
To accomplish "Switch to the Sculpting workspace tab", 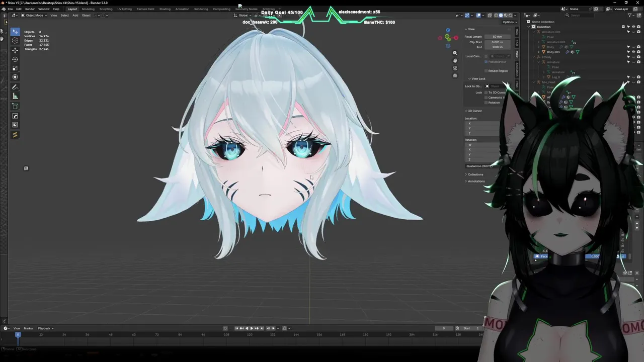I will point(106,9).
